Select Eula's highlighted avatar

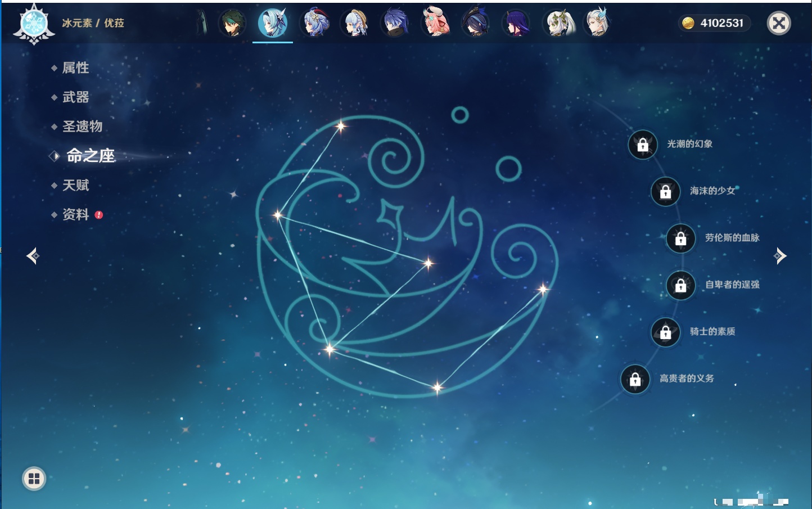click(x=273, y=23)
